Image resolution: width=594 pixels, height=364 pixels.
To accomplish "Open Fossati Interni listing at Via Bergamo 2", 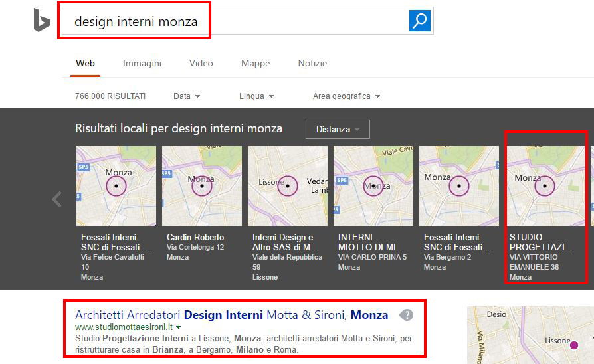I will pyautogui.click(x=458, y=242).
